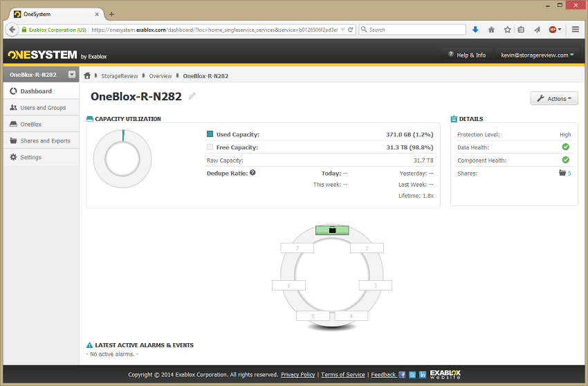Click the URL address bar field

(214, 30)
